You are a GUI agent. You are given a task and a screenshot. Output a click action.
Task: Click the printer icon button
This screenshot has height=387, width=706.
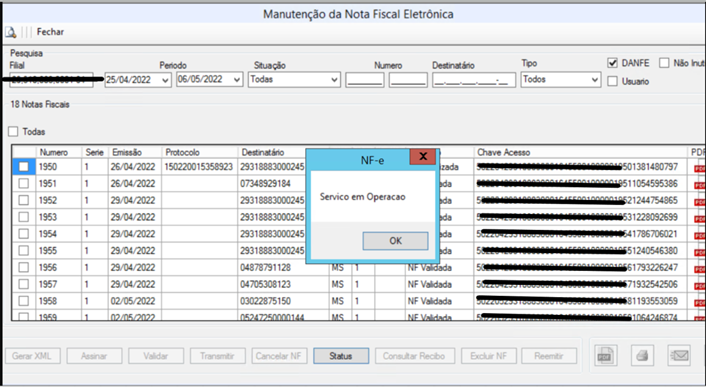tap(642, 355)
